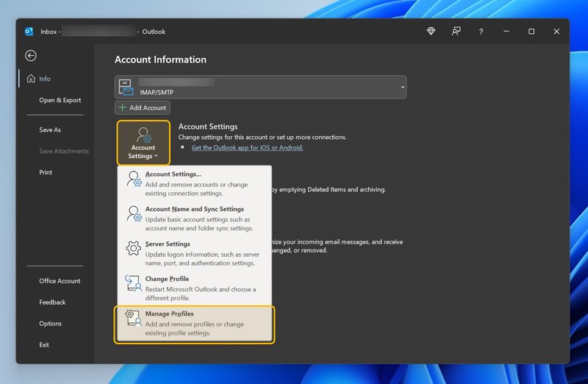Maximize the Outlook window
The width and height of the screenshot is (588, 384).
(x=531, y=32)
